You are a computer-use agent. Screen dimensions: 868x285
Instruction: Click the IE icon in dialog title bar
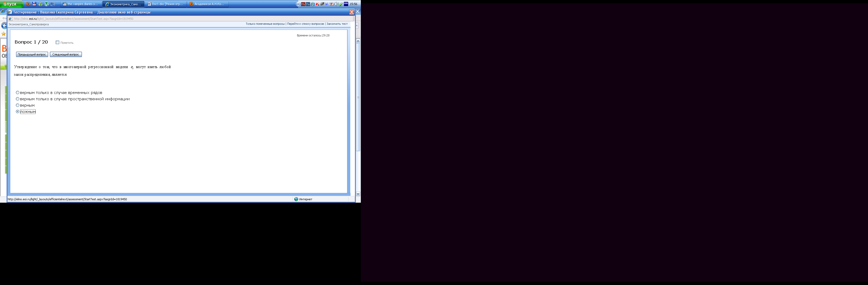click(10, 12)
